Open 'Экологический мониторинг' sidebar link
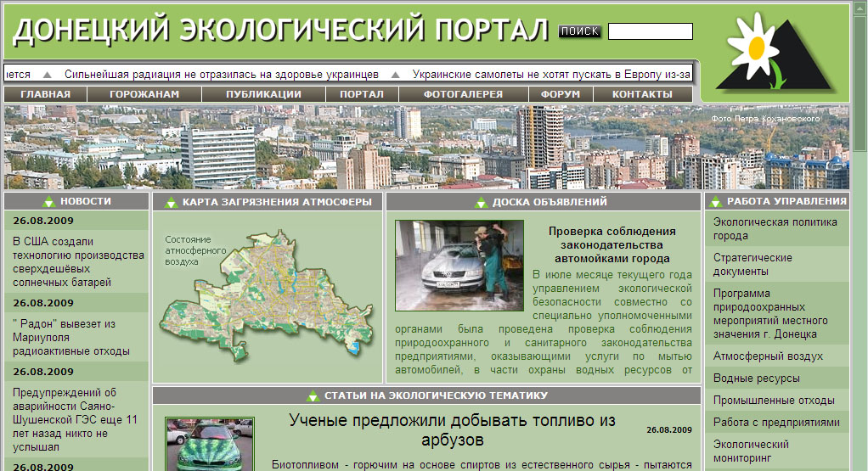The image size is (868, 471). [x=751, y=451]
